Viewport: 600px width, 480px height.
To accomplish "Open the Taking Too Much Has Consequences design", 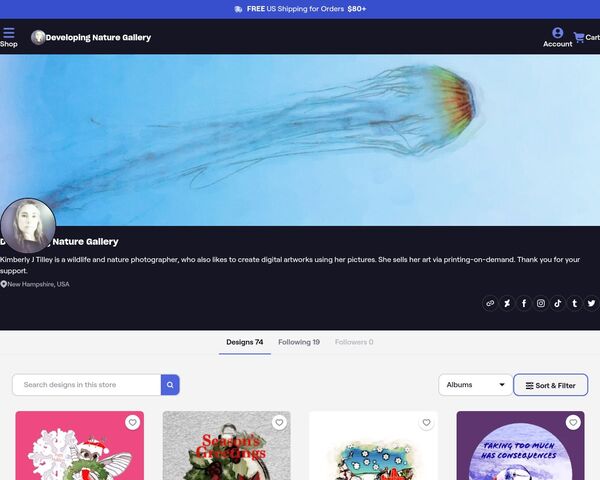I will [520, 446].
